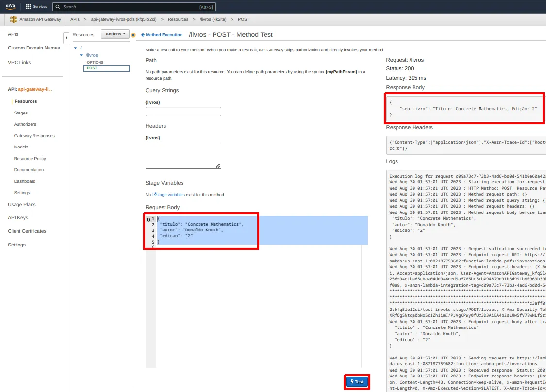Select the OPTIONS method in the tree

point(95,62)
